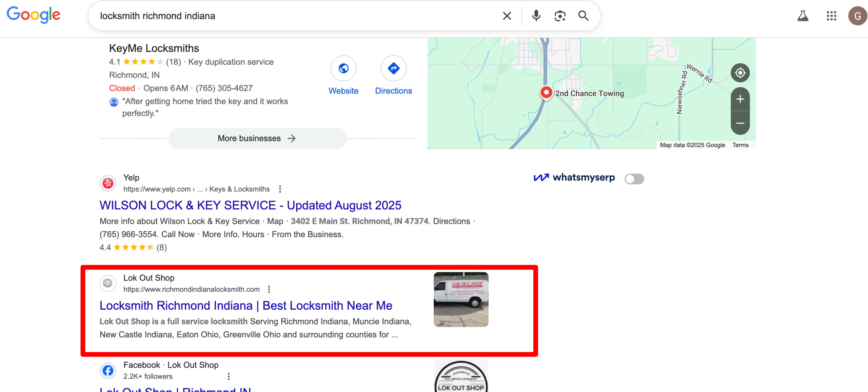Zoom out on the map
868x392 pixels.
[x=740, y=123]
